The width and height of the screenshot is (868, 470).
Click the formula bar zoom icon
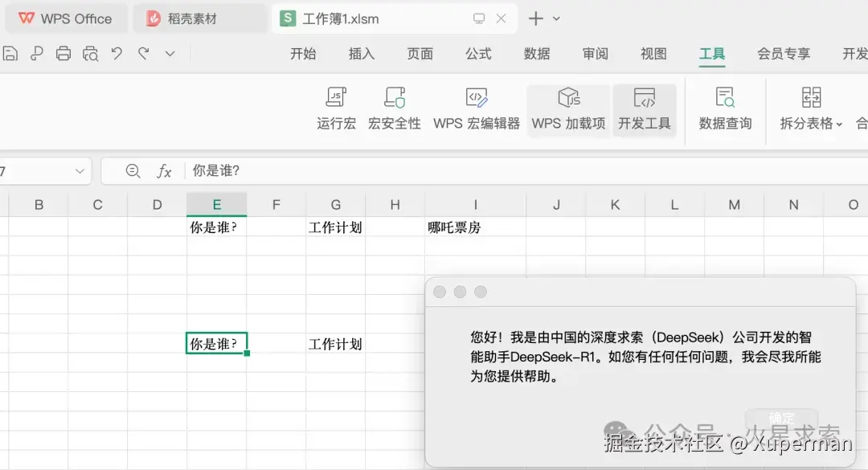click(133, 170)
